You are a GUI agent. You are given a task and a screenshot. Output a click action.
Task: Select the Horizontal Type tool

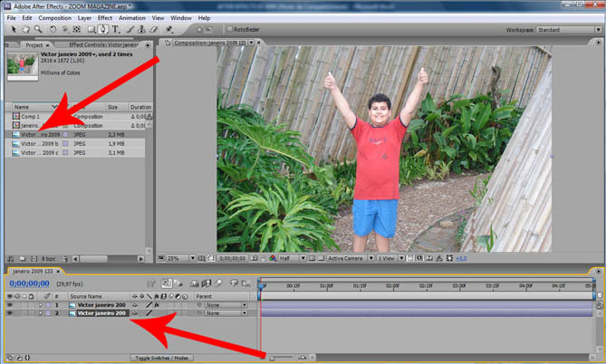[x=116, y=29]
